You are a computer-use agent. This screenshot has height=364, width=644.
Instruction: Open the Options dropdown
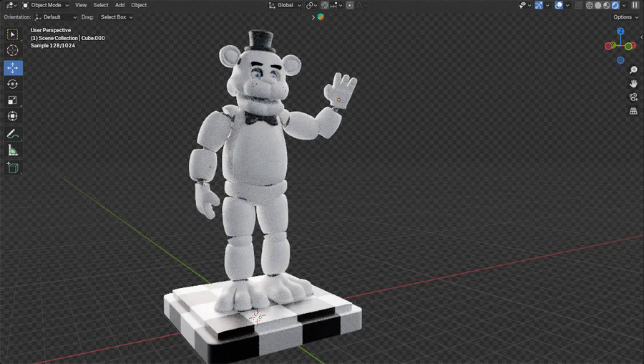pos(626,17)
